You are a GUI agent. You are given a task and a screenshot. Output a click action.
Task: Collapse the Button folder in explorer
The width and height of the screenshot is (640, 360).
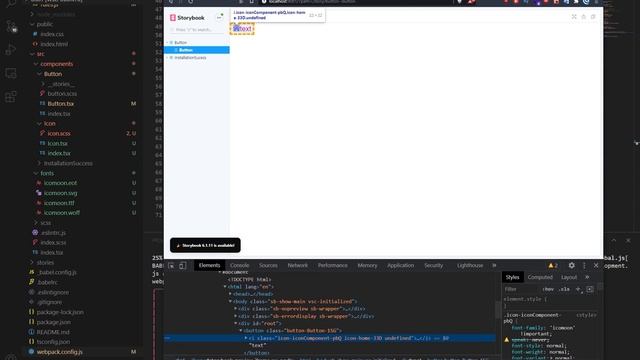40,74
